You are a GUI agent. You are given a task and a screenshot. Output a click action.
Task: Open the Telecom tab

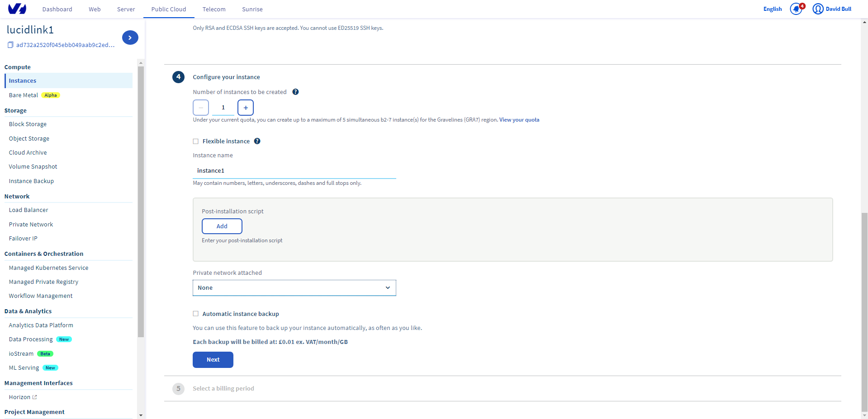point(214,9)
